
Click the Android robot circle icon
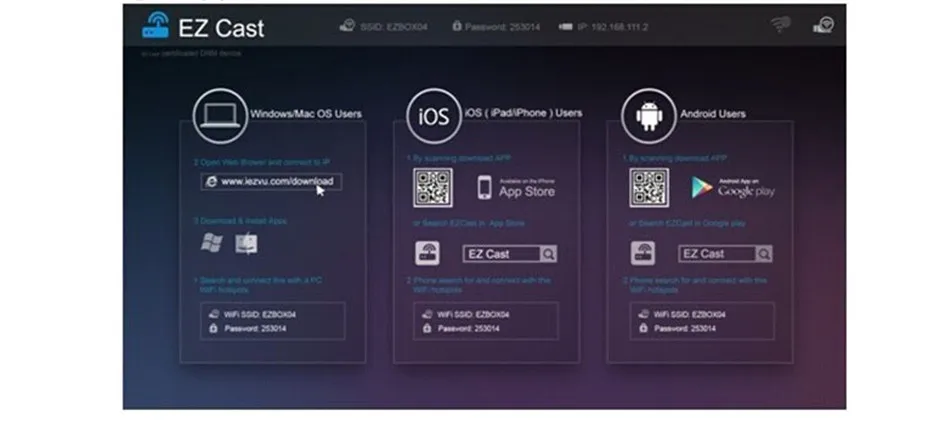coord(649,116)
